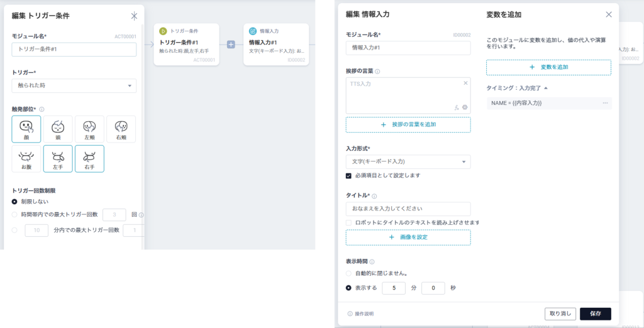The width and height of the screenshot is (644, 328).
Task: Click the 変数を追加 add variable button
Action: 548,67
